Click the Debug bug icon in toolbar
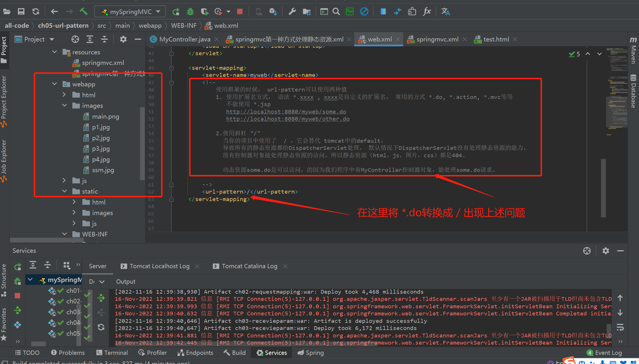Viewport: 639px width, 364px height. pyautogui.click(x=190, y=11)
